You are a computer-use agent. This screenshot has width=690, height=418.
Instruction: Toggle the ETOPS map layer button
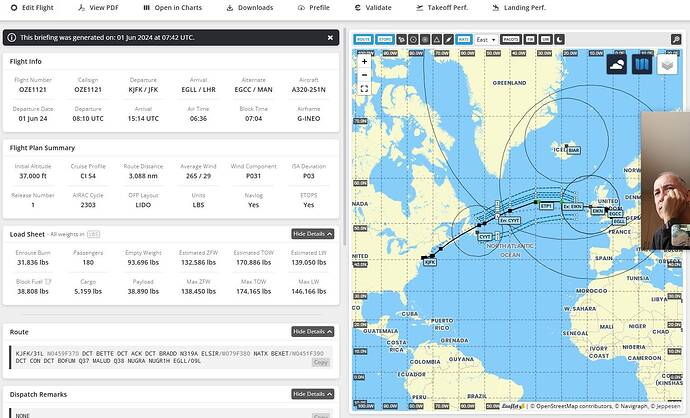[x=385, y=40]
